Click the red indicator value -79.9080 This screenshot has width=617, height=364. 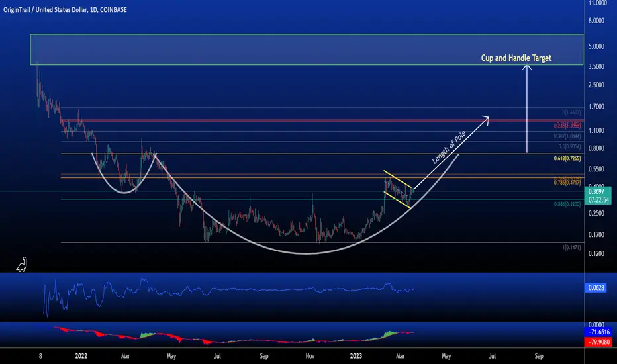(598, 342)
